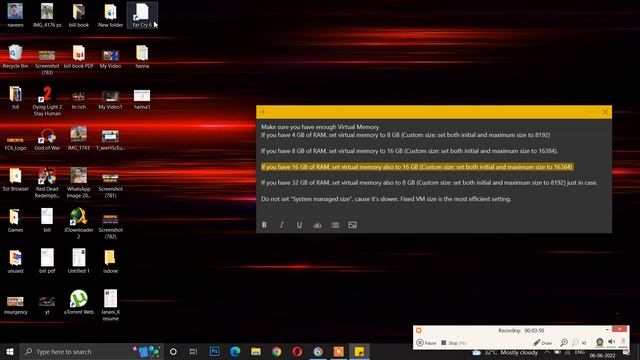This screenshot has width=640, height=360.
Task: Select the 'My Video' desktop file
Action: pos(110,58)
